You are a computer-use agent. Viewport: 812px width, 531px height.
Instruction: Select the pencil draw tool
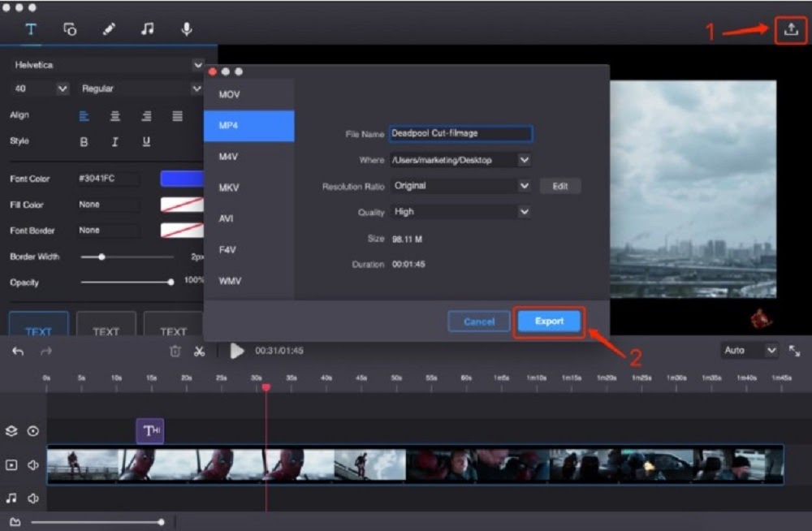click(x=109, y=29)
